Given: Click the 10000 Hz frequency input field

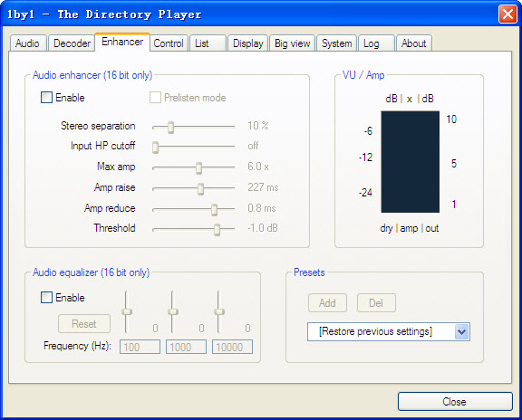Looking at the screenshot, I should 232,347.
